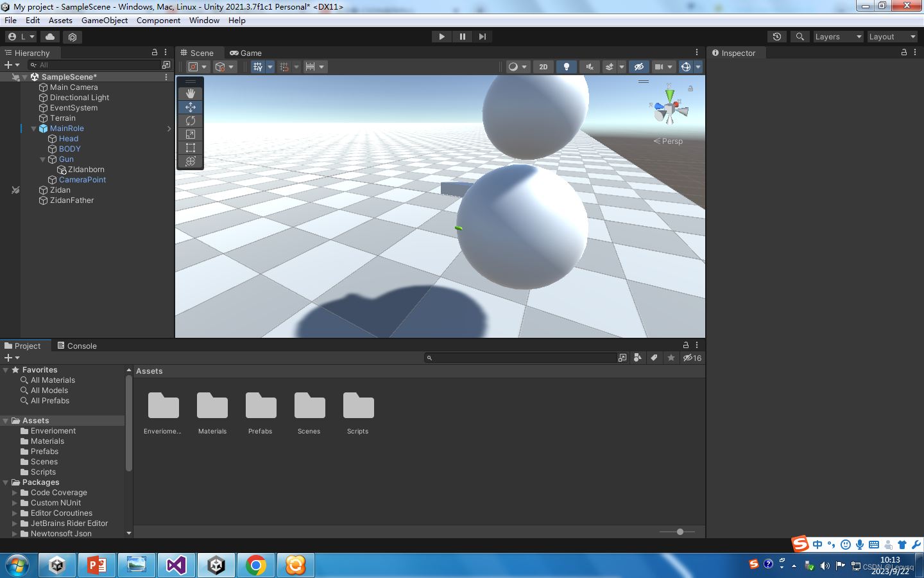Collapse the MainRole hierarchy item

(x=34, y=128)
